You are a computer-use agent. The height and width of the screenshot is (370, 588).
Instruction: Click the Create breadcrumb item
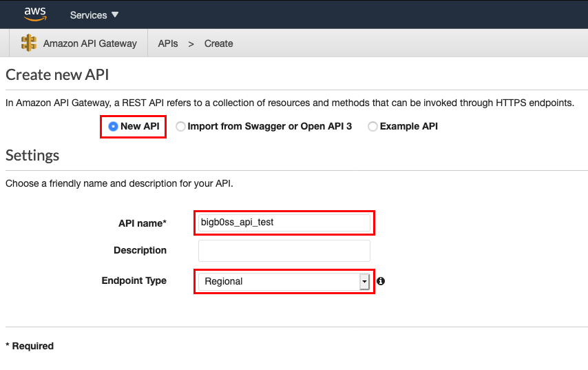tap(219, 43)
